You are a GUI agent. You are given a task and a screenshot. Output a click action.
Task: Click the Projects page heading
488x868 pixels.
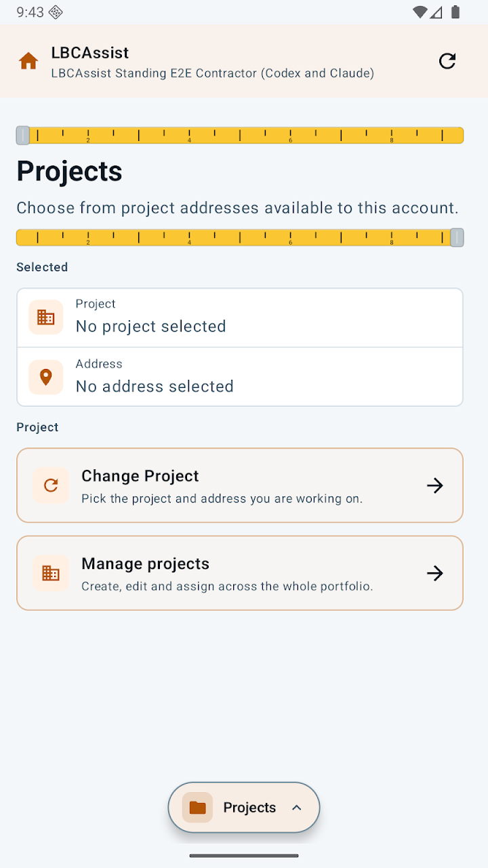(69, 172)
